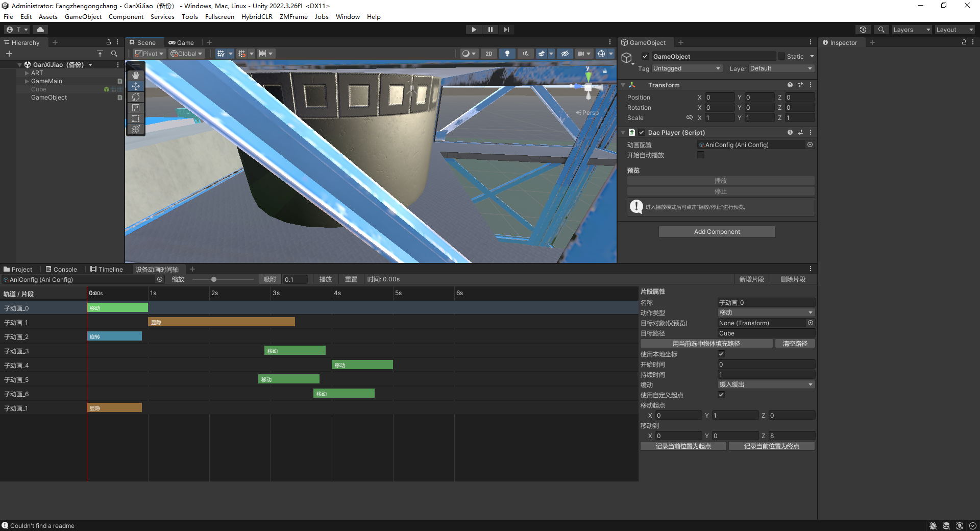The width and height of the screenshot is (980, 531).
Task: Expand the ART item in Hierarchy
Action: [27, 73]
